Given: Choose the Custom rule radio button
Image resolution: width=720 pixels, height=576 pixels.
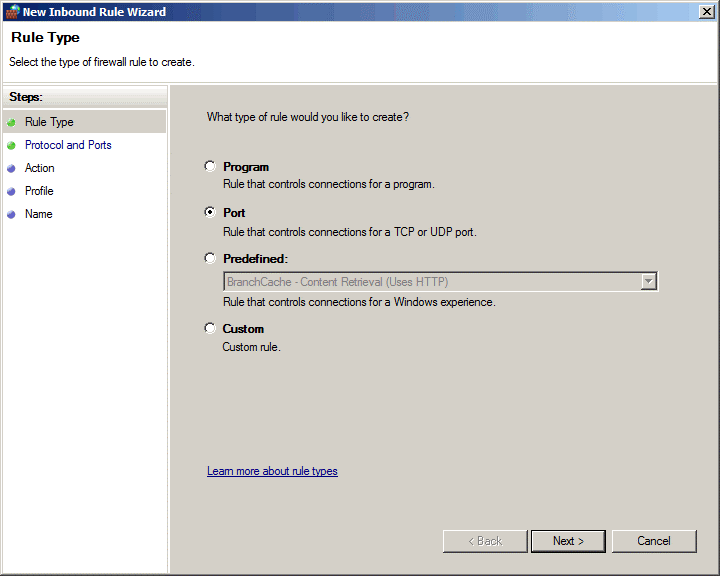Looking at the screenshot, I should coord(210,328).
